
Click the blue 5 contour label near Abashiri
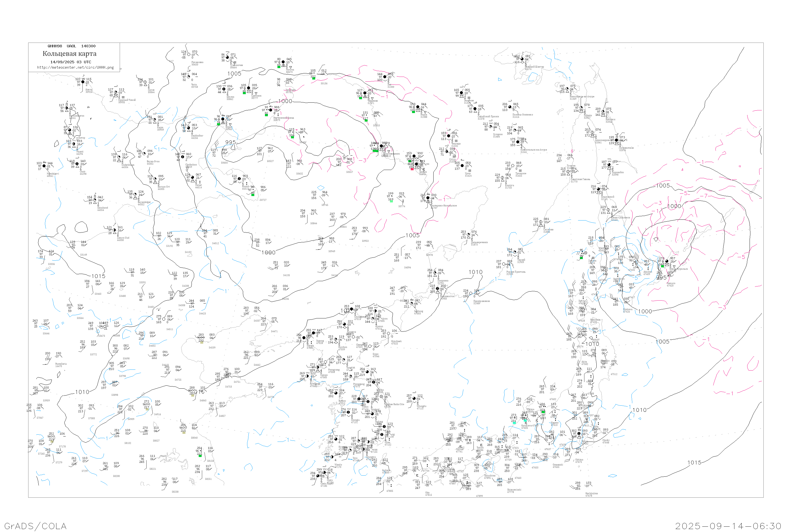pyautogui.click(x=636, y=278)
